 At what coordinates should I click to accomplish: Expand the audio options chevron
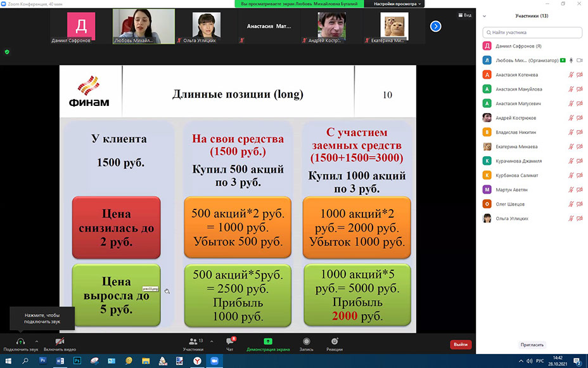point(37,341)
